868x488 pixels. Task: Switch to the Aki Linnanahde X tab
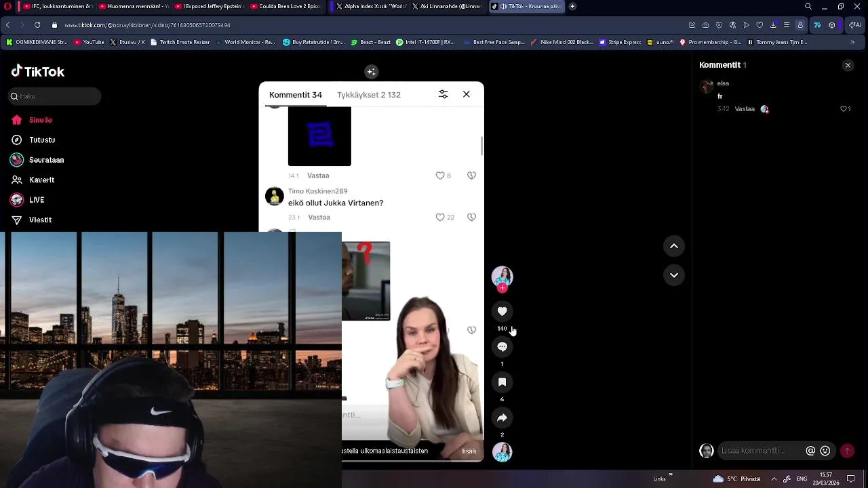(446, 7)
